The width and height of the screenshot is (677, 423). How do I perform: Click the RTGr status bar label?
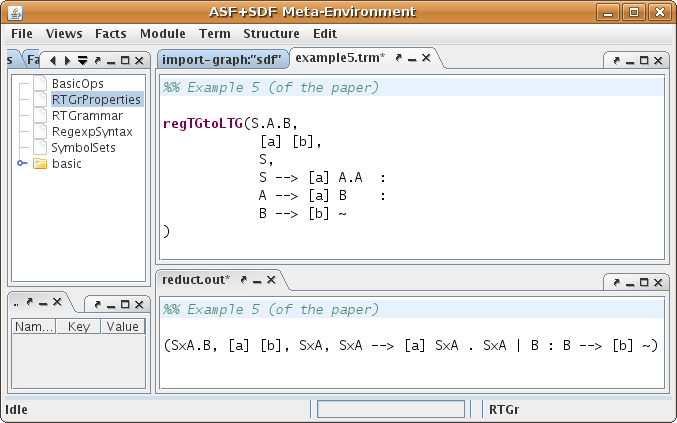click(504, 410)
